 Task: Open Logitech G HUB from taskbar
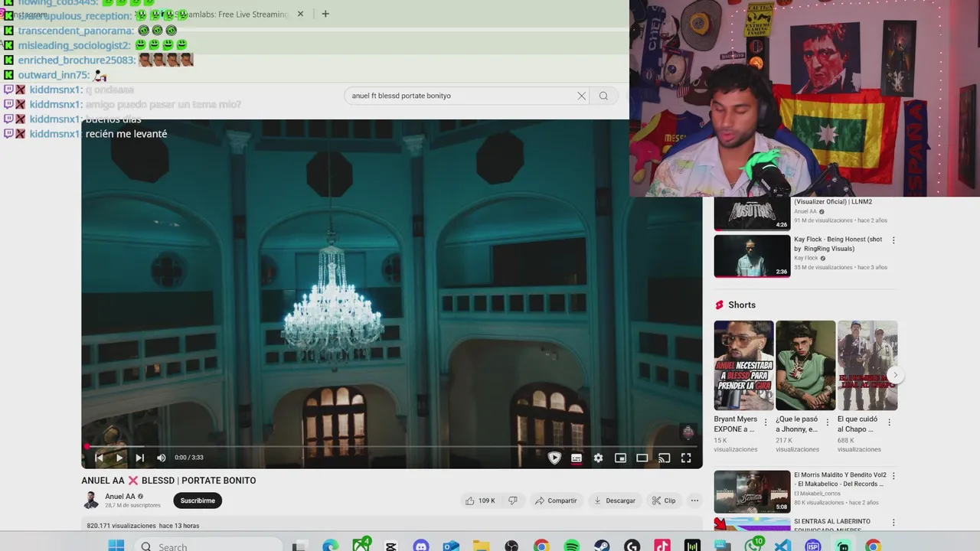[x=632, y=546]
